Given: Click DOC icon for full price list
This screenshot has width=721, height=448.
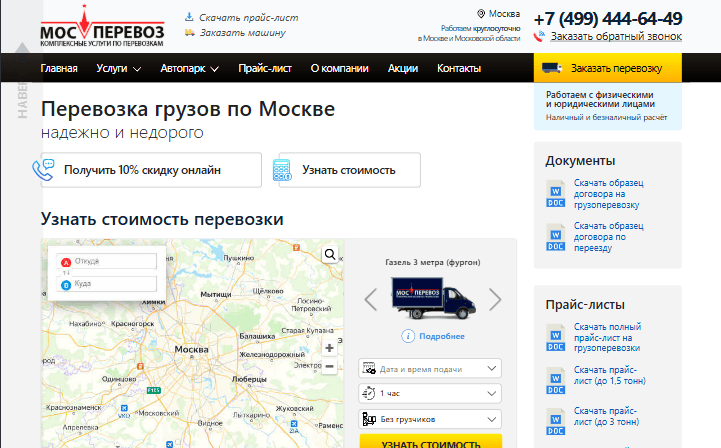Looking at the screenshot, I should [556, 338].
